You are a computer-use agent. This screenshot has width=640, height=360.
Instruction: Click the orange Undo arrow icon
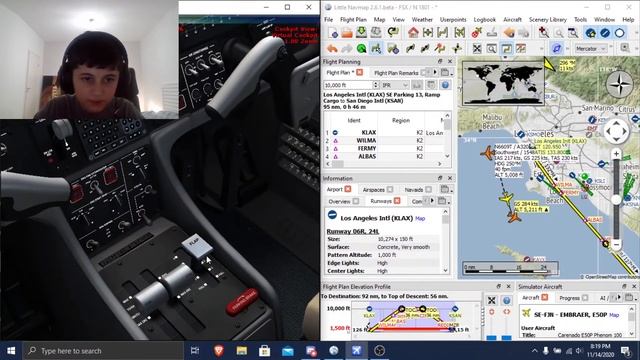(332, 49)
